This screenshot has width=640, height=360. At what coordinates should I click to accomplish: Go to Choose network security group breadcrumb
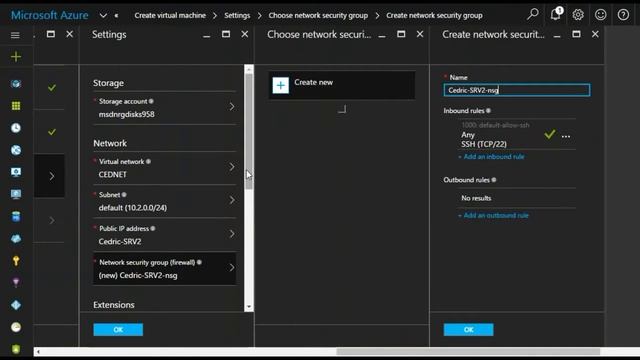pyautogui.click(x=318, y=16)
